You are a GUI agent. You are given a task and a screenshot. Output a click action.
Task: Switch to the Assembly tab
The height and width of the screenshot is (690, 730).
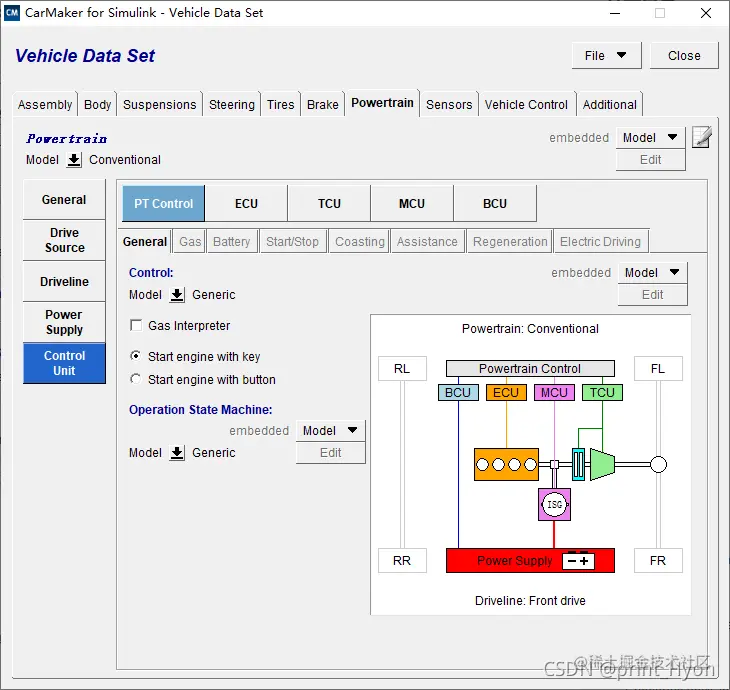pos(45,104)
